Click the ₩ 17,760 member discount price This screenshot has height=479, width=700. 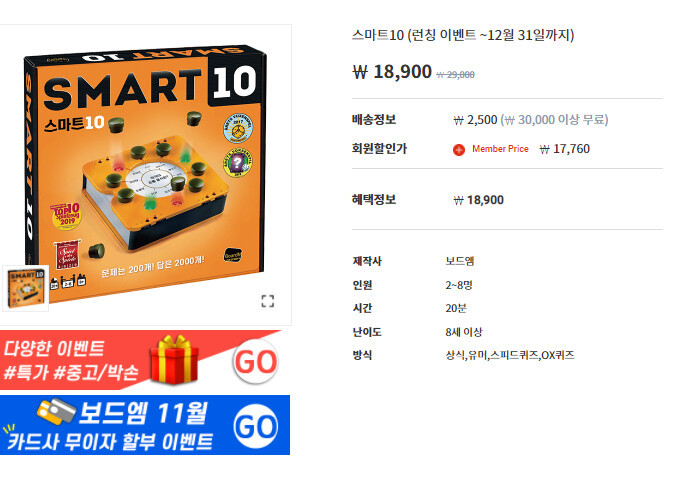tap(565, 149)
